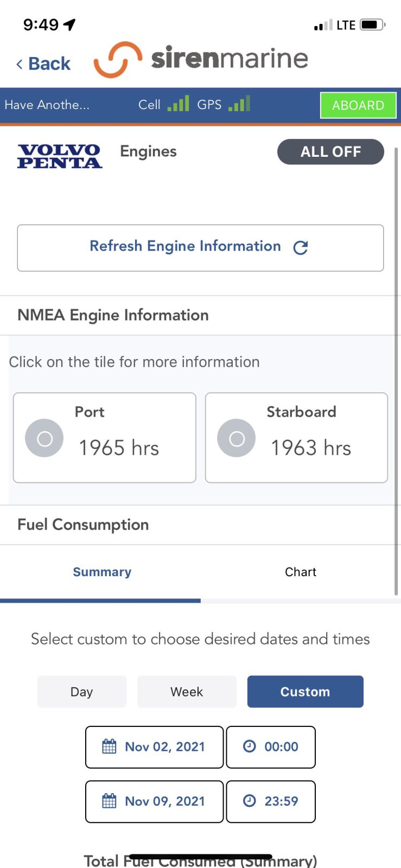
Task: Open the 00:00 start time picker
Action: [271, 747]
